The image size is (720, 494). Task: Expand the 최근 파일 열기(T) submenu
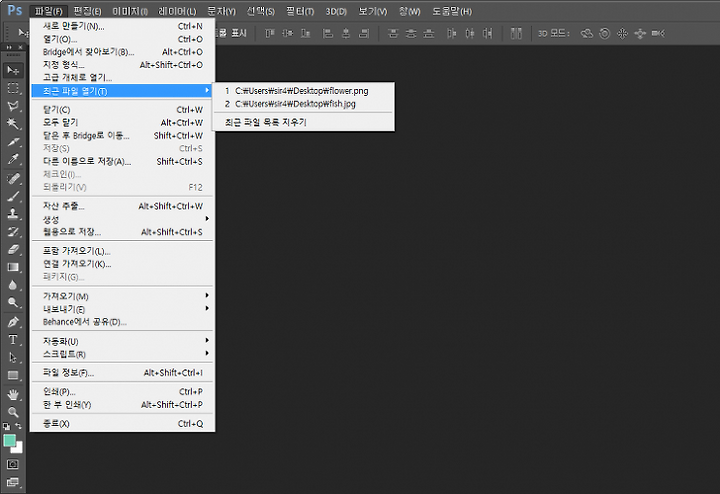coord(122,91)
